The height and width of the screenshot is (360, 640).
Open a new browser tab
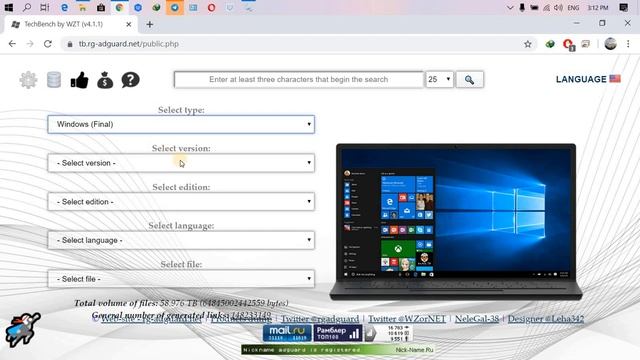(x=150, y=24)
